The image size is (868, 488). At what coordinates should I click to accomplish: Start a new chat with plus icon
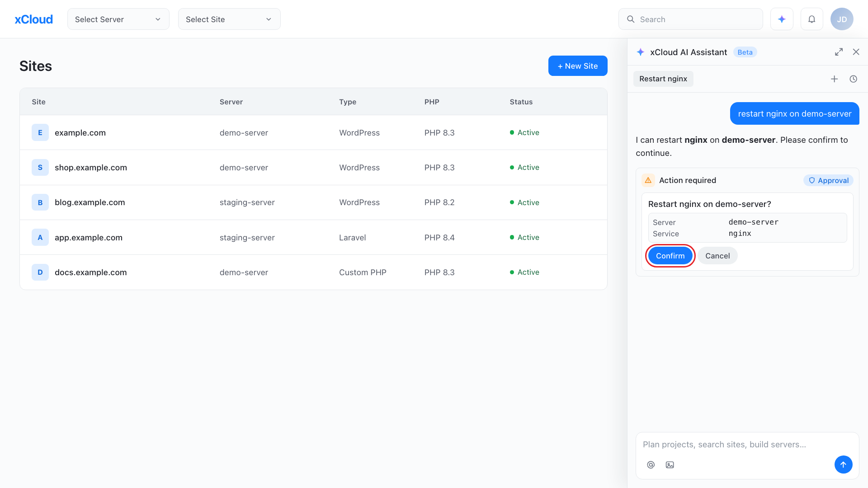click(834, 79)
